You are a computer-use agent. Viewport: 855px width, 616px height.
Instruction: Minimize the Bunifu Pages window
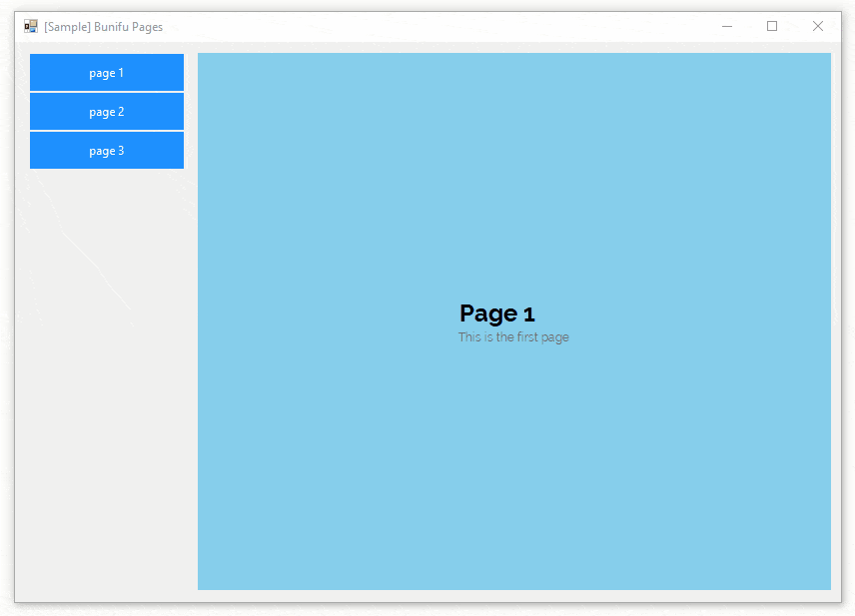[x=726, y=26]
